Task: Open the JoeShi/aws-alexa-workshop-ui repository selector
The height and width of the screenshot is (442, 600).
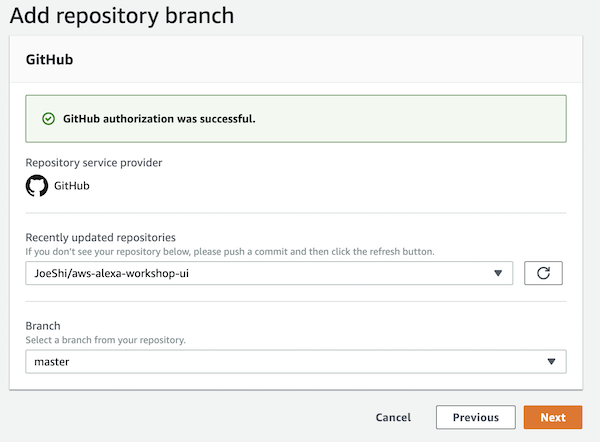Action: [x=269, y=273]
